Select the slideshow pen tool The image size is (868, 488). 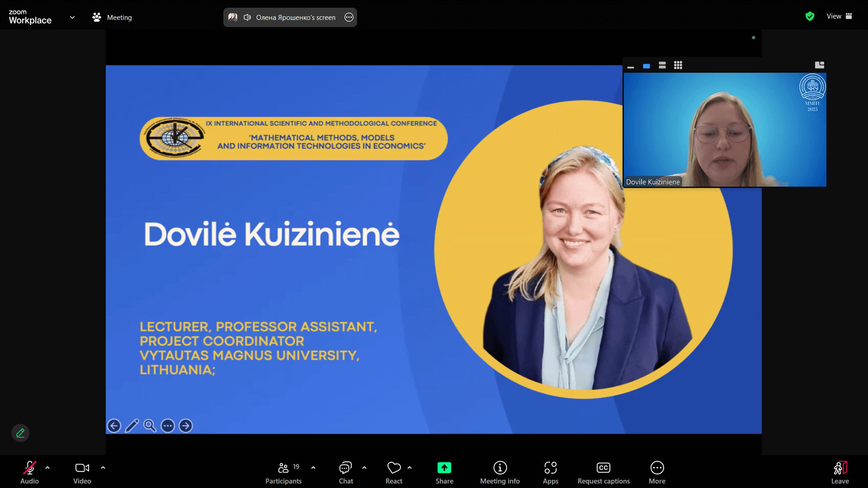pos(132,426)
